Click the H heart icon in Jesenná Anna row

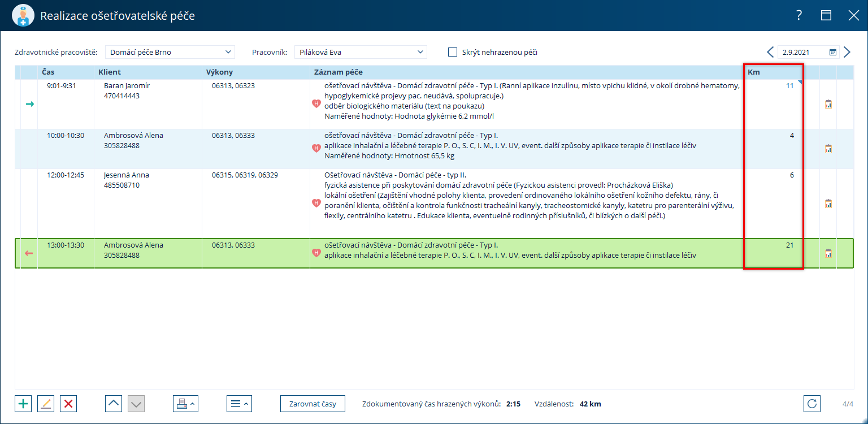[x=316, y=203]
